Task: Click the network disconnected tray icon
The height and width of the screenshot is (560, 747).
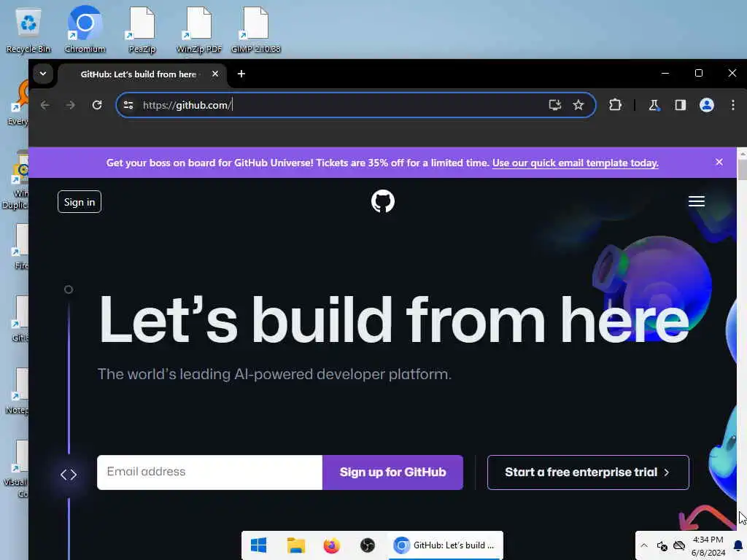Action: point(679,545)
